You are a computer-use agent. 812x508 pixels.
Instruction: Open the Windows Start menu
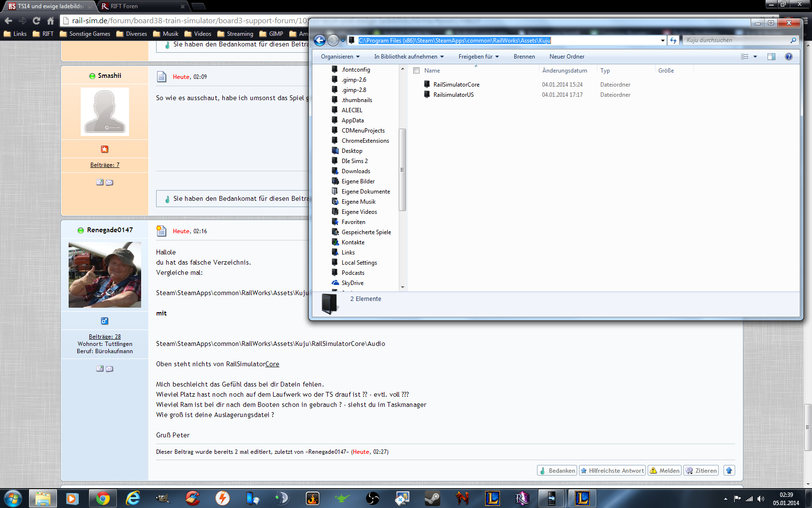tap(13, 498)
